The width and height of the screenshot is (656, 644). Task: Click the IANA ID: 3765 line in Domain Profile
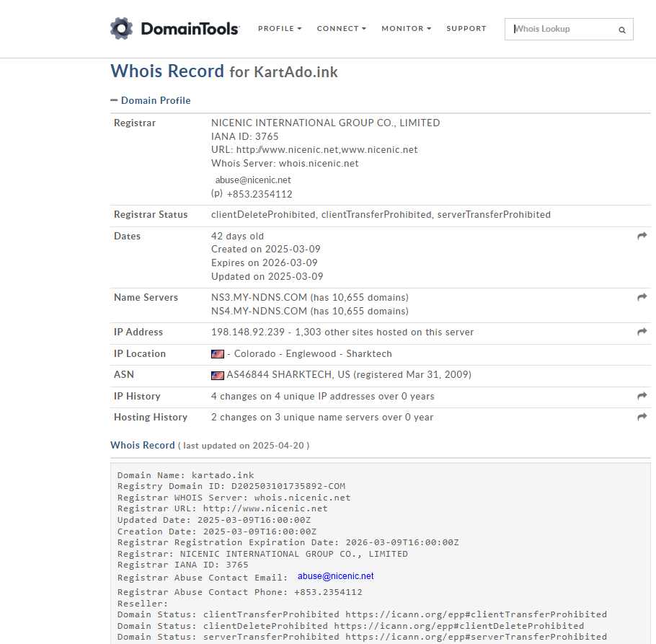pos(245,136)
